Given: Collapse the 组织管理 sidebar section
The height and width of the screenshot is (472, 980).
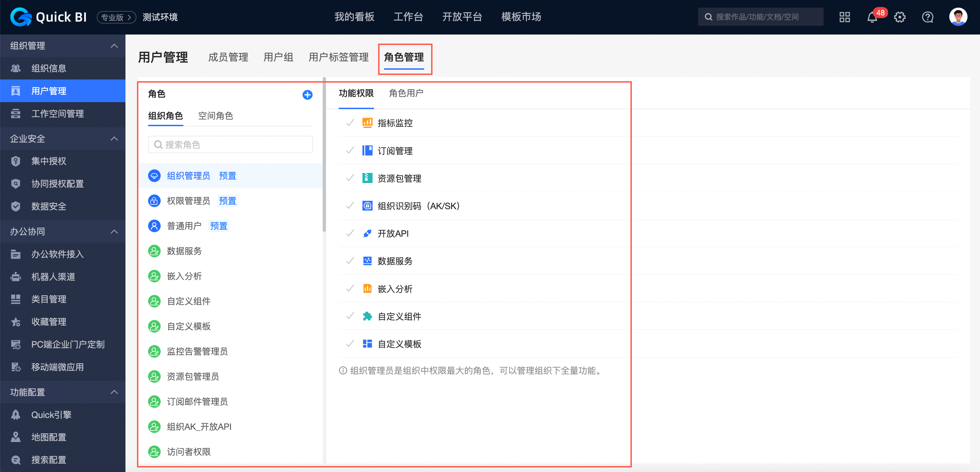Looking at the screenshot, I should pos(114,46).
